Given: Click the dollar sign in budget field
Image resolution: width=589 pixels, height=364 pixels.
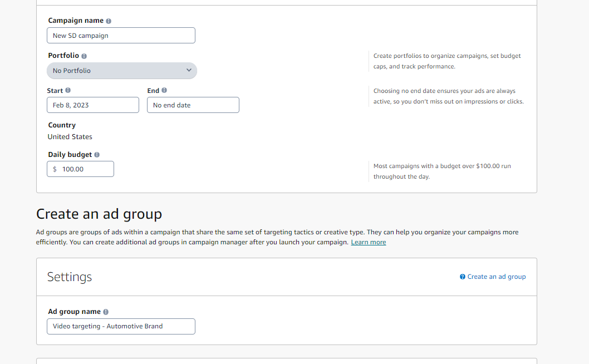Looking at the screenshot, I should (55, 169).
